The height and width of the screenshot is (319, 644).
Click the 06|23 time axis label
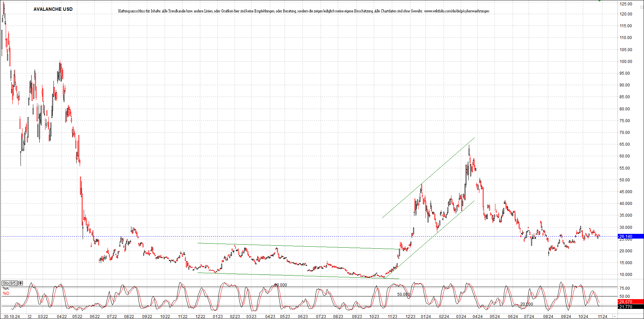coord(303,317)
